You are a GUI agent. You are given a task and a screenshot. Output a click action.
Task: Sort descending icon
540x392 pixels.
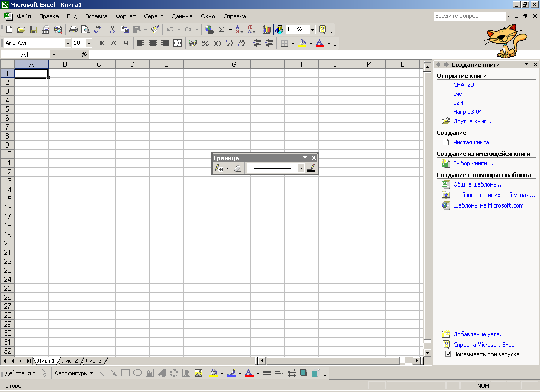point(252,30)
